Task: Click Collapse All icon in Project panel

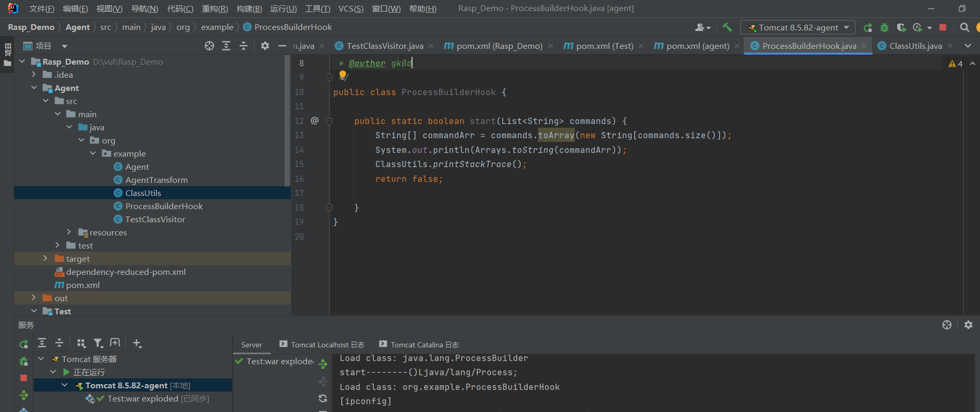Action: tap(244, 46)
